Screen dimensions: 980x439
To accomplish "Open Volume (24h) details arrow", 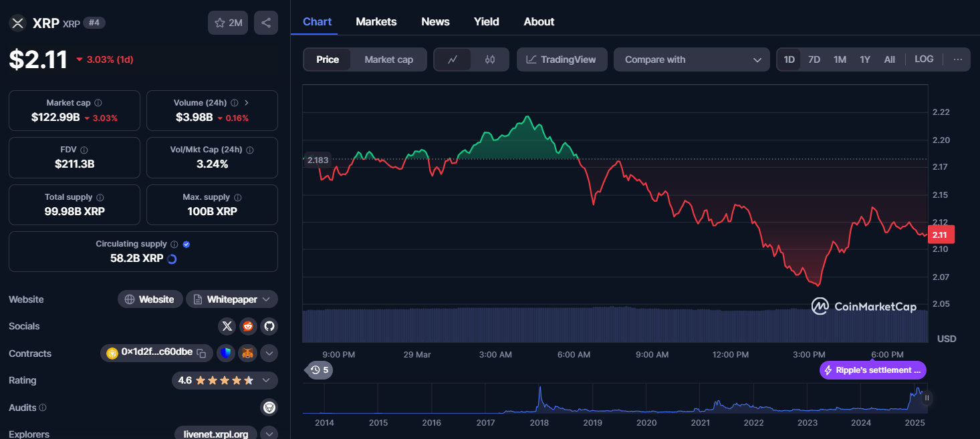I will click(x=247, y=103).
